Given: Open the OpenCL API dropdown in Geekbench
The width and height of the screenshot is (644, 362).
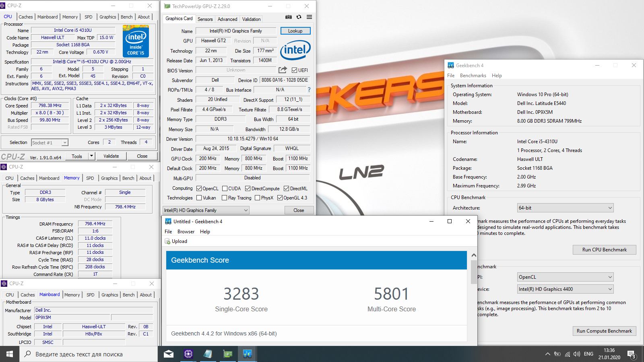Looking at the screenshot, I should click(565, 277).
